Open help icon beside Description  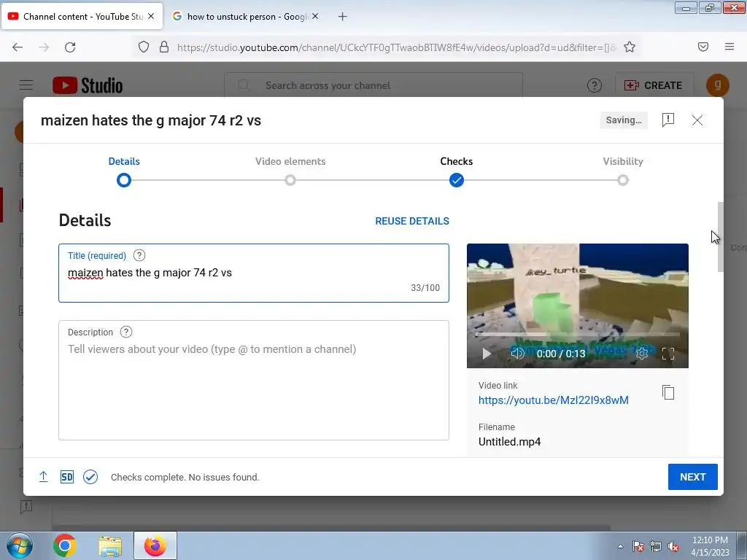(125, 332)
